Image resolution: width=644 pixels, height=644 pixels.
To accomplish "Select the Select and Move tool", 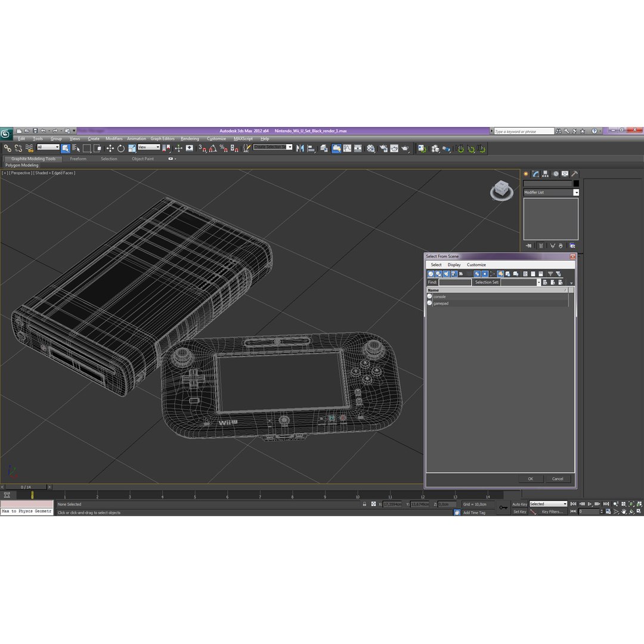I will pos(110,148).
